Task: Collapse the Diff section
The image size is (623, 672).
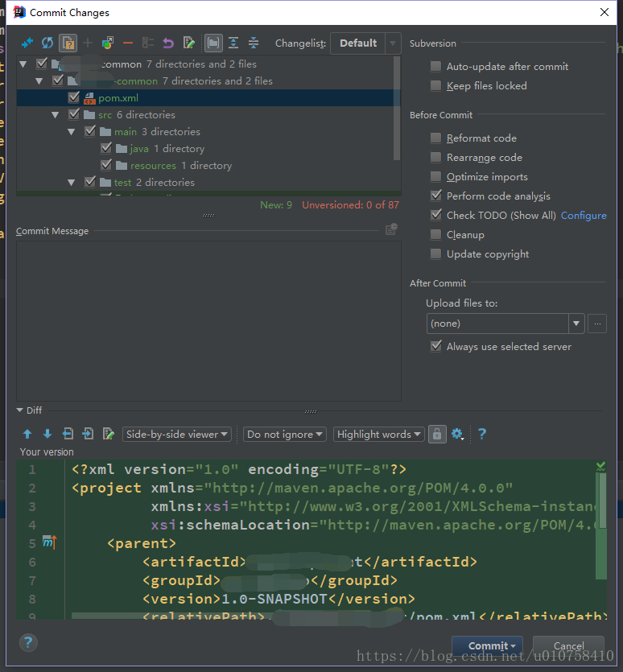Action: pyautogui.click(x=20, y=410)
